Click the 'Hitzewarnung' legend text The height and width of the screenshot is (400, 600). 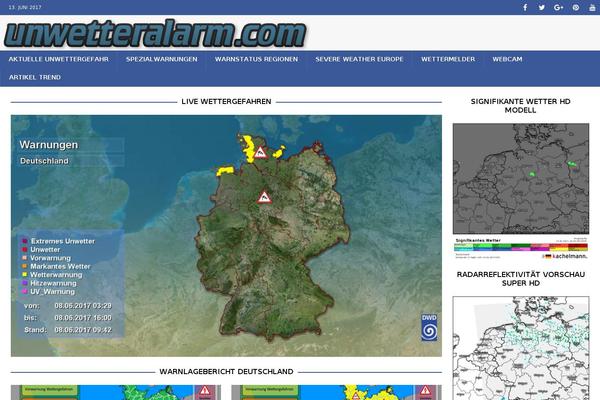(x=53, y=283)
